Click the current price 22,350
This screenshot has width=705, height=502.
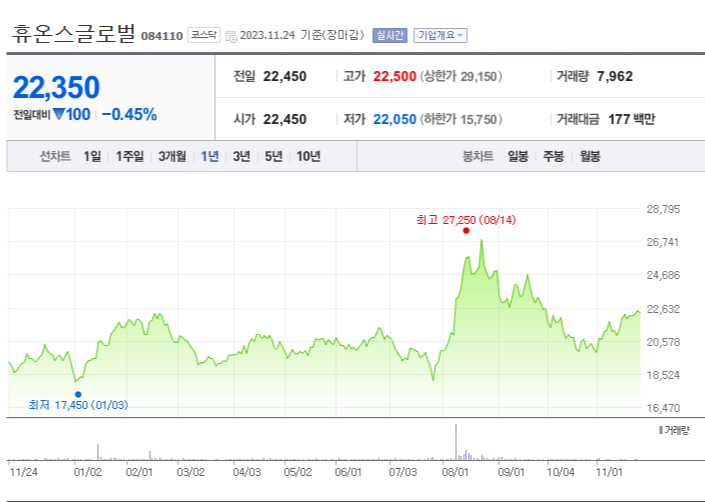56,87
